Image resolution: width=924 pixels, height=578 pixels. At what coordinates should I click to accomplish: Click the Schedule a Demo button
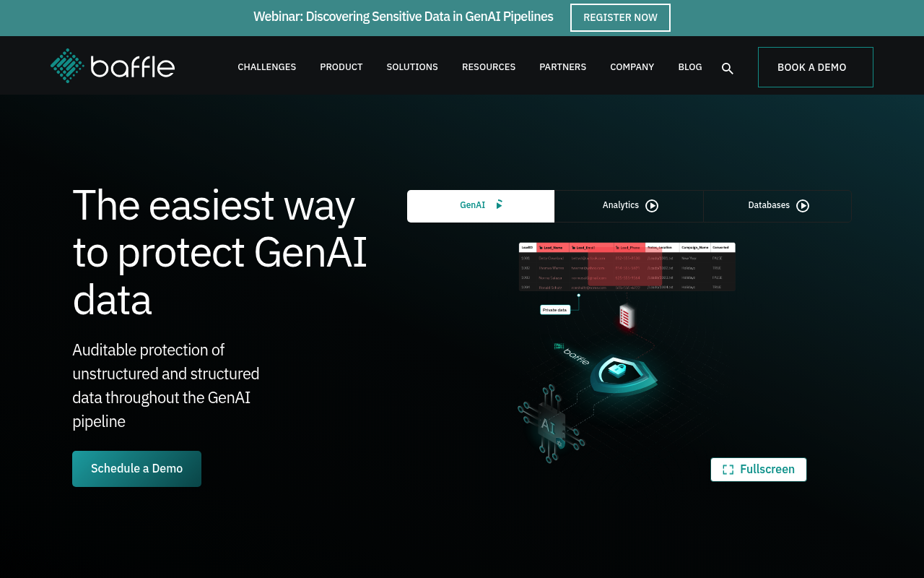point(136,469)
